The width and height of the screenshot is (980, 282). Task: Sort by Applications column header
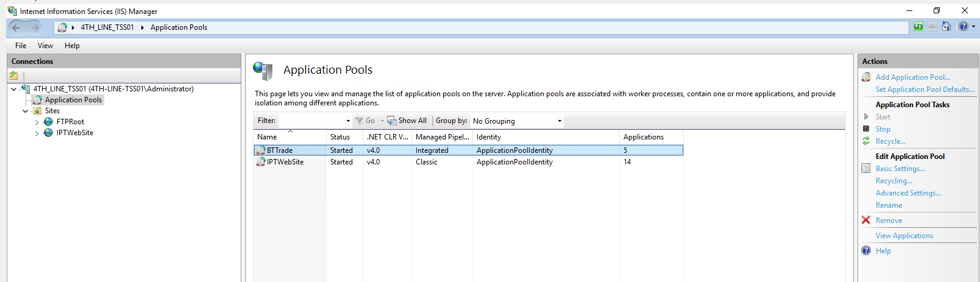[652, 137]
